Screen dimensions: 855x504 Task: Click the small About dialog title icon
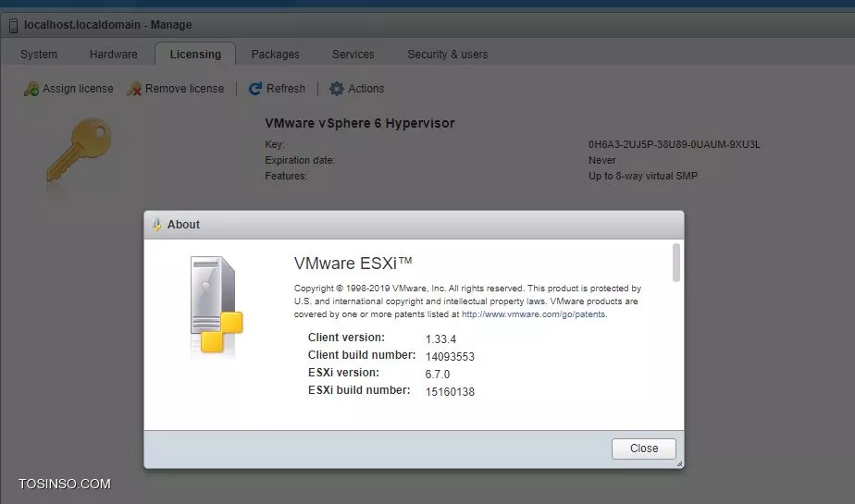[x=156, y=225]
